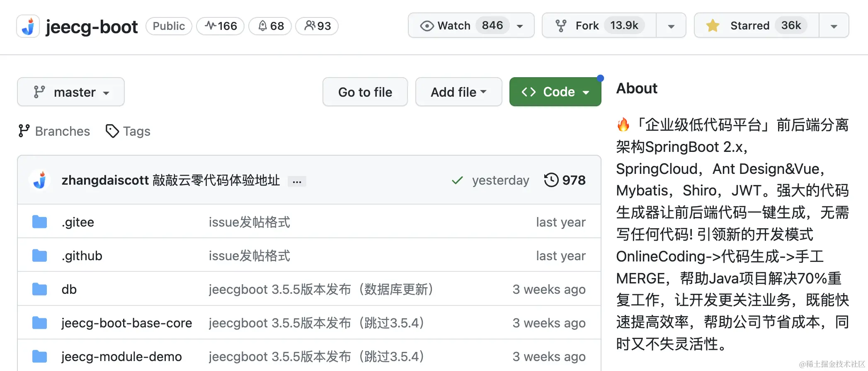Open commit history showing 978 commits
The image size is (868, 371).
click(565, 180)
